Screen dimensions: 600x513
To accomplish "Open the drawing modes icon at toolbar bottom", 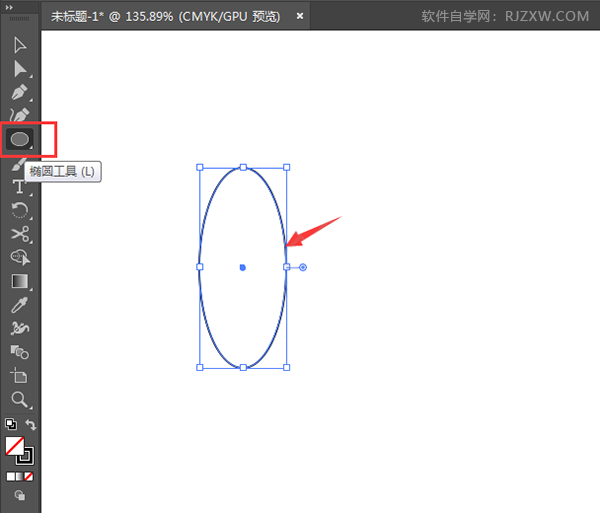I will (x=20, y=495).
